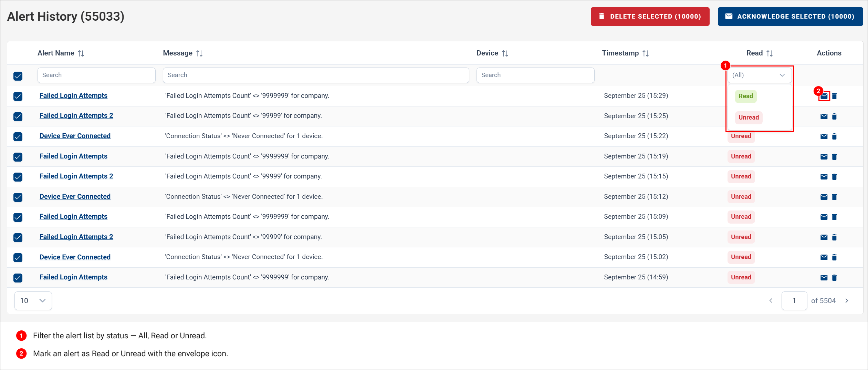Sort the table by Alert Name arrows
Viewport: 868px width, 370px height.
81,53
